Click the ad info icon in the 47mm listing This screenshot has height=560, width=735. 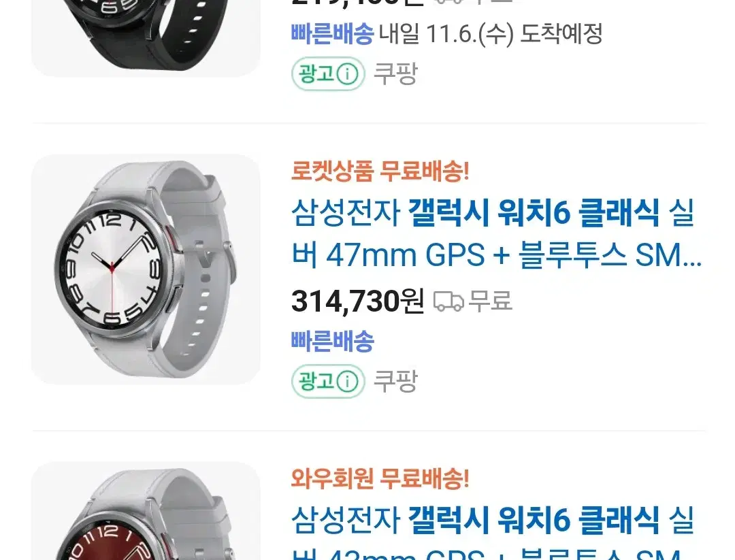click(347, 382)
